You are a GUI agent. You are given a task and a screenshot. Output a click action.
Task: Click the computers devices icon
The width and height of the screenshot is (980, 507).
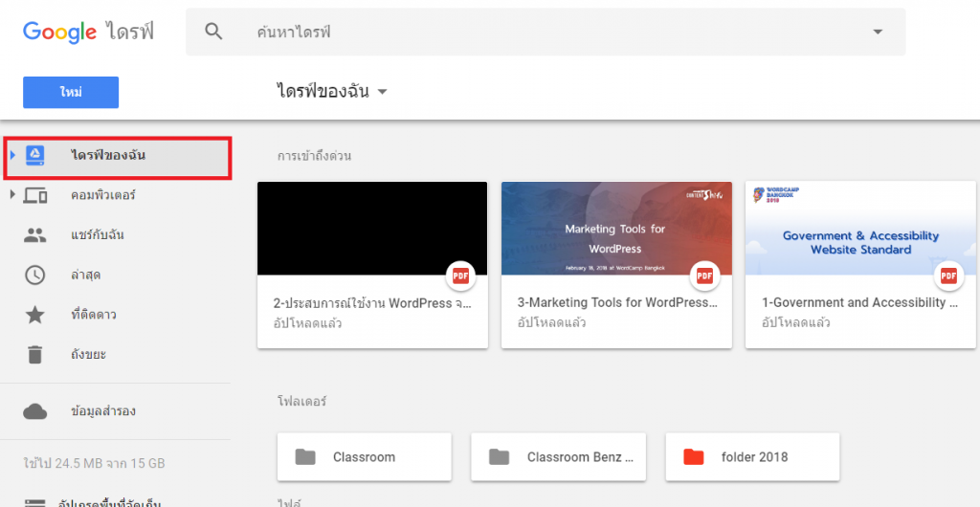(x=35, y=195)
